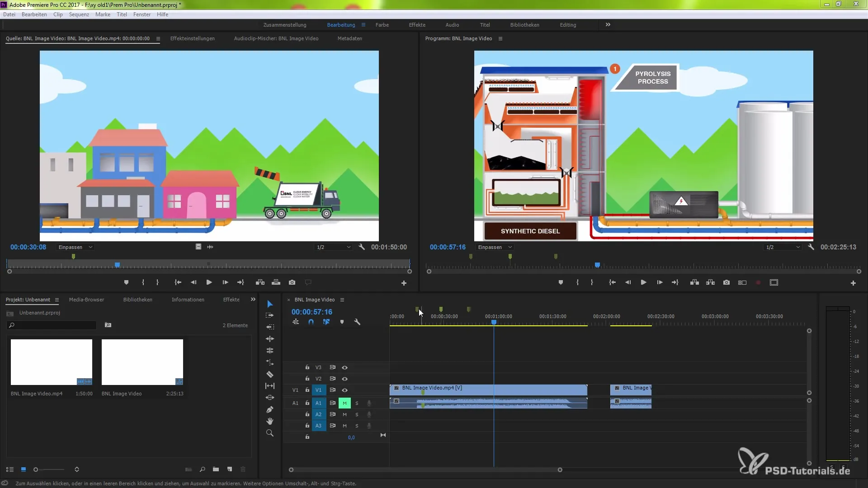Image resolution: width=868 pixels, height=488 pixels.
Task: Open Source playback resolution 1/2 dropdown
Action: pyautogui.click(x=333, y=247)
